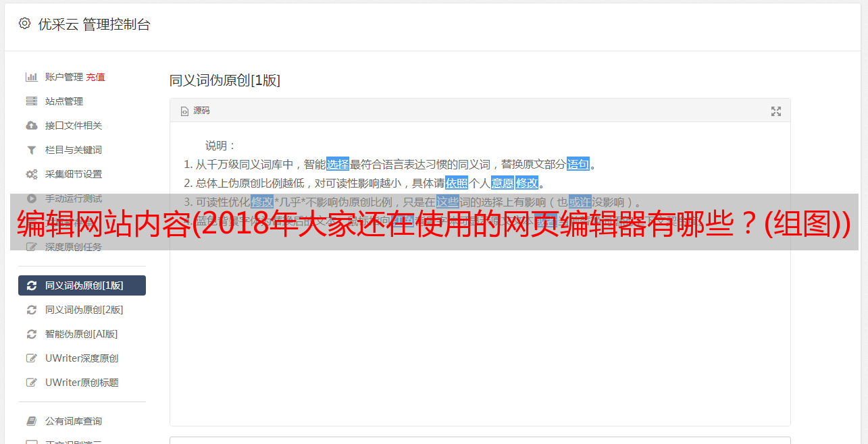Click the 接口文件相关 cloud upload icon
Image resolution: width=868 pixels, height=444 pixels.
coord(31,126)
